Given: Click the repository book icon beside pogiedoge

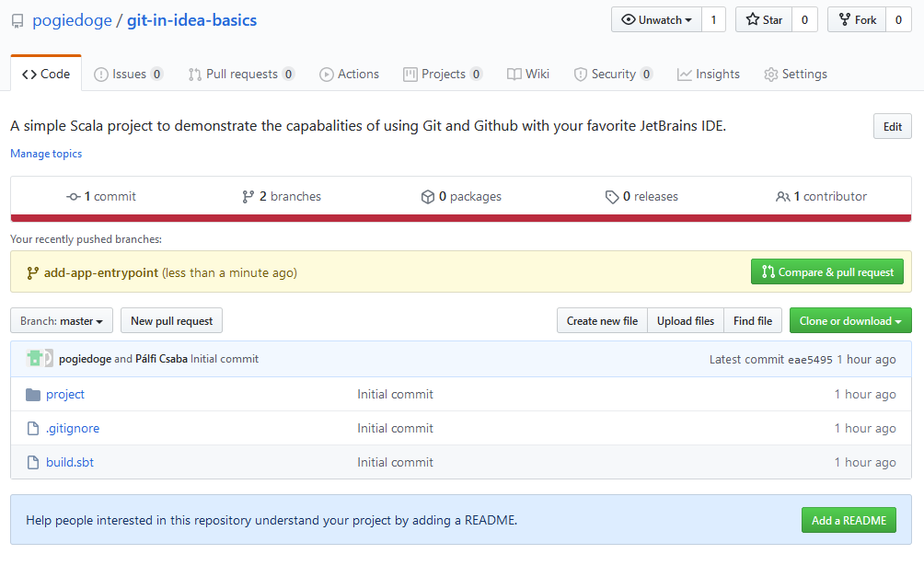Looking at the screenshot, I should point(17,21).
